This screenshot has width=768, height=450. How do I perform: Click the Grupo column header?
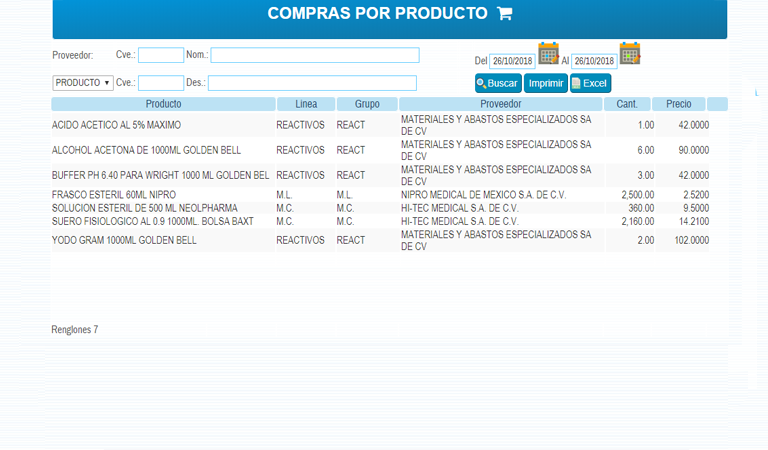[366, 104]
